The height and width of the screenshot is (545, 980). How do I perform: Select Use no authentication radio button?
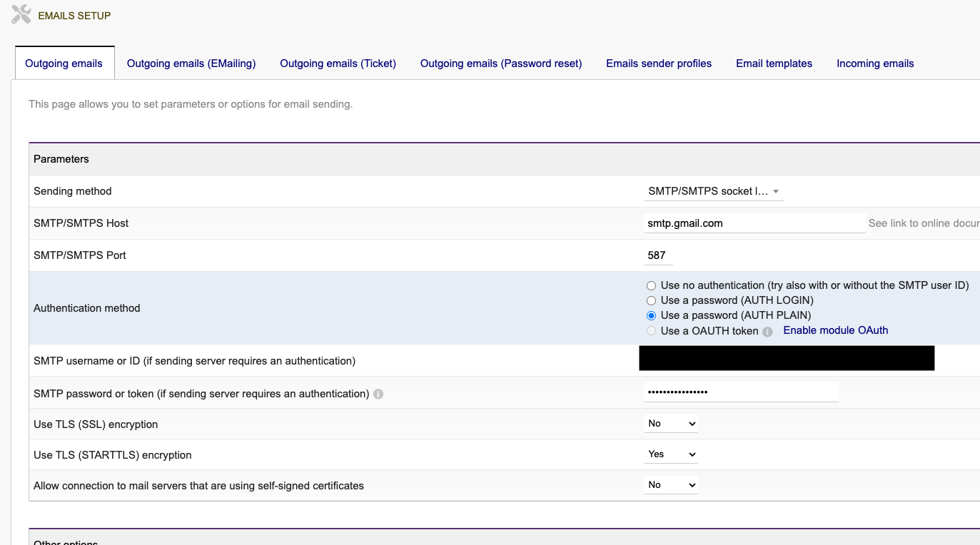point(651,285)
